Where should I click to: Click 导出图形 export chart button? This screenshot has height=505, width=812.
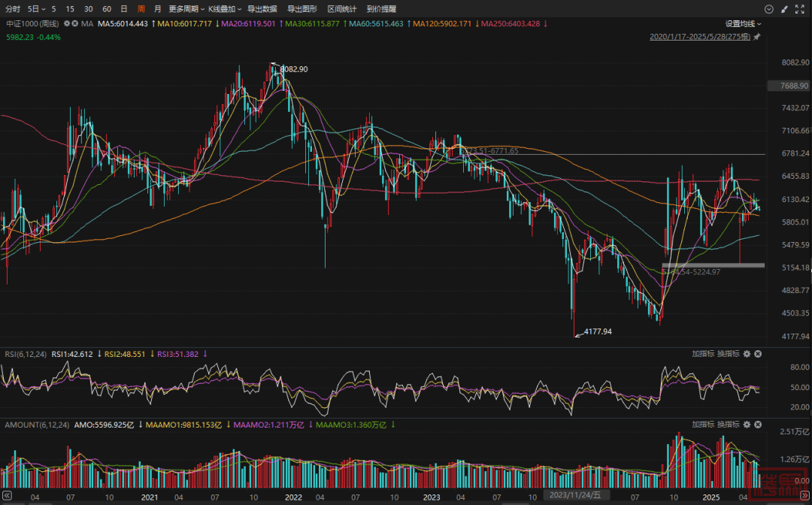302,9
